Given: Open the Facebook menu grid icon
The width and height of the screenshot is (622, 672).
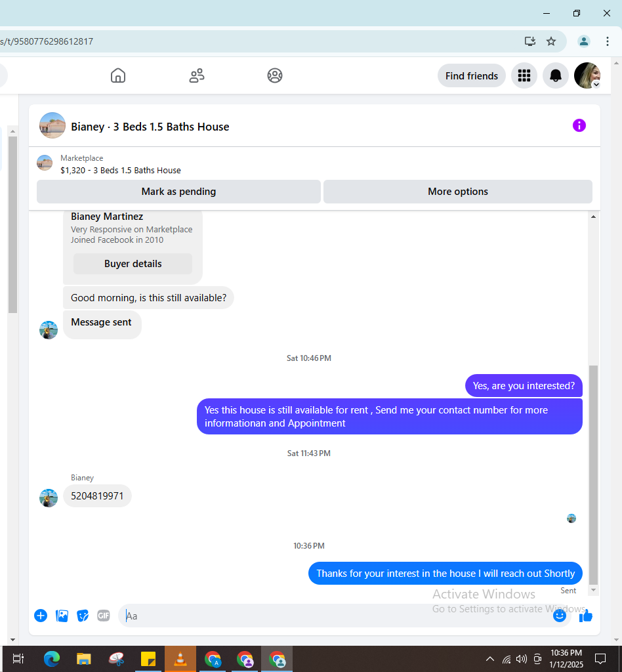Looking at the screenshot, I should [524, 76].
